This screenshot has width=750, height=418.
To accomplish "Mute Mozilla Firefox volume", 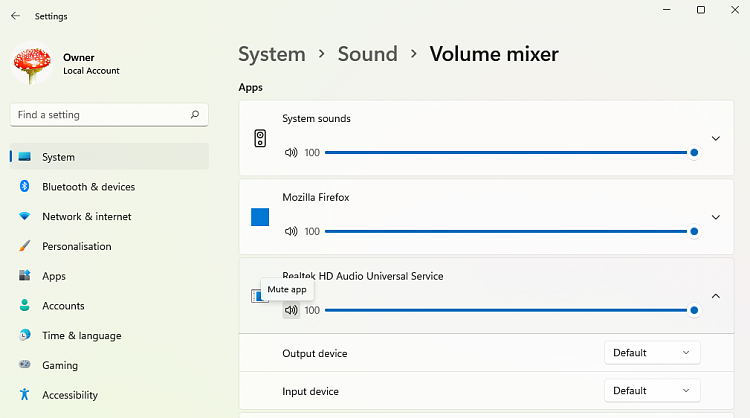I will [291, 231].
